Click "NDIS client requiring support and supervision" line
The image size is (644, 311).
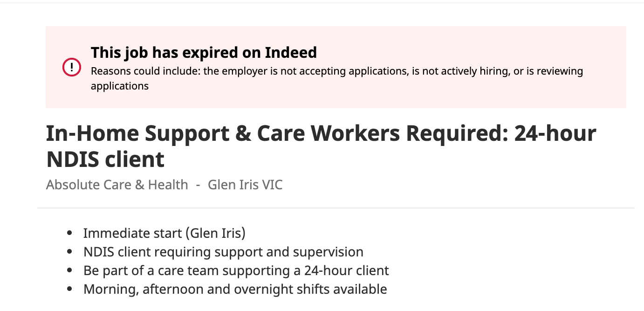pyautogui.click(x=223, y=252)
